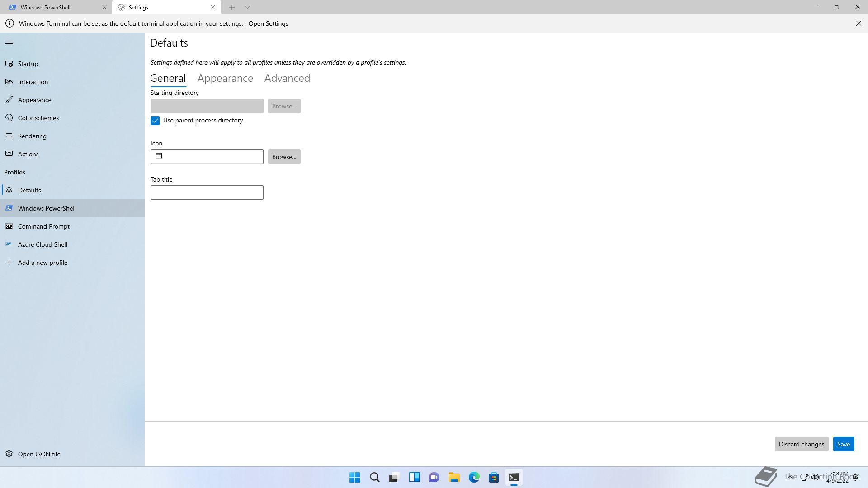This screenshot has height=488, width=868.
Task: Close the Settings tab
Action: click(x=213, y=7)
